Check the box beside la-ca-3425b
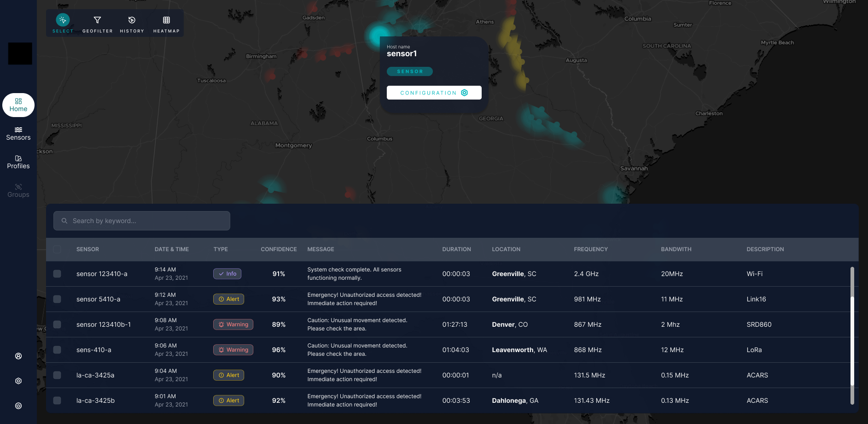868x424 pixels. [x=57, y=400]
